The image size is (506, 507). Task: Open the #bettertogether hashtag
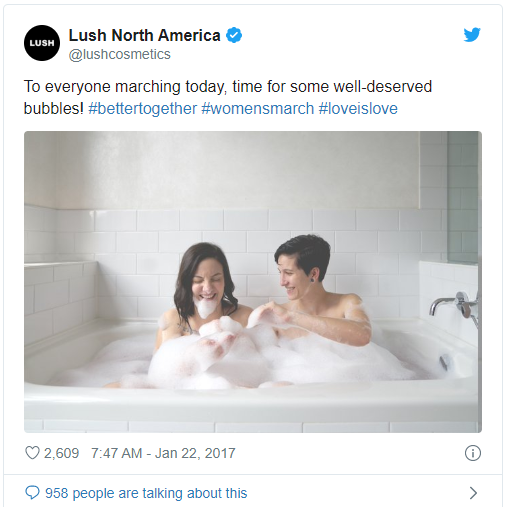point(143,109)
